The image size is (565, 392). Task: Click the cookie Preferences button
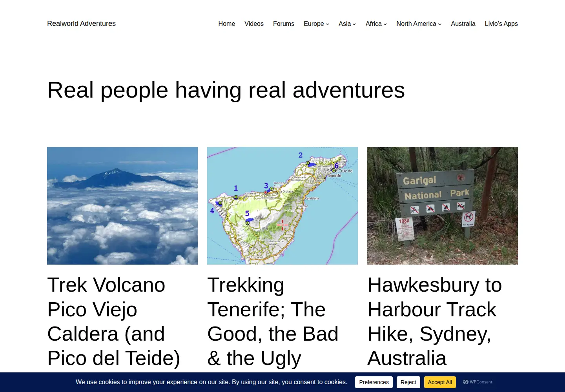coord(374,382)
